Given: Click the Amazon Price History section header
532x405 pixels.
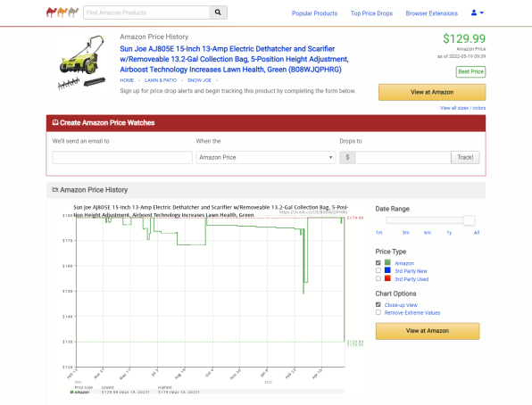Looking at the screenshot, I should (x=266, y=190).
